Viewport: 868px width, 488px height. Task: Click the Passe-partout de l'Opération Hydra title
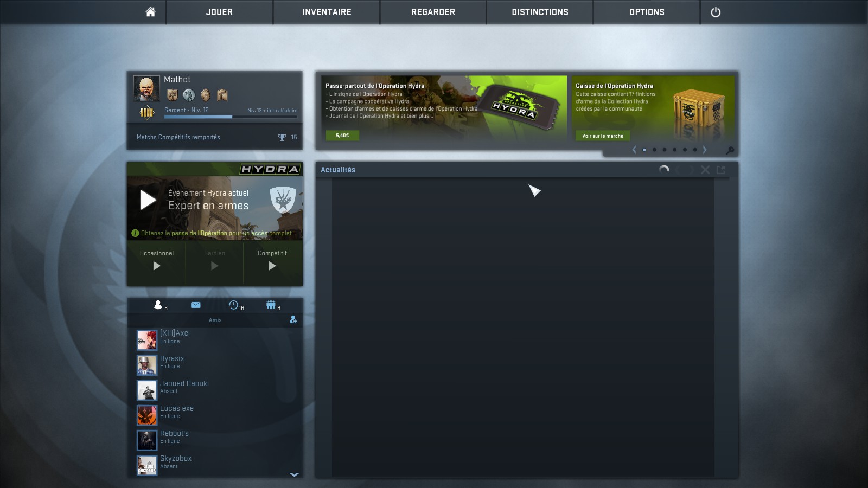(375, 86)
